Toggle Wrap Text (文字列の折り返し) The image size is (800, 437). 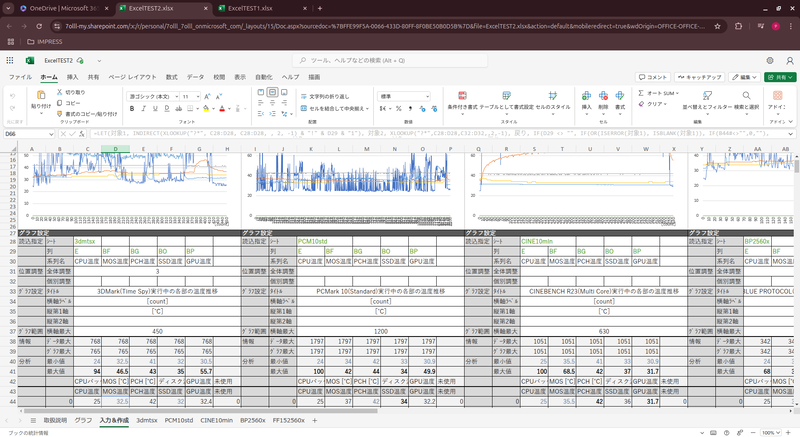coord(325,96)
